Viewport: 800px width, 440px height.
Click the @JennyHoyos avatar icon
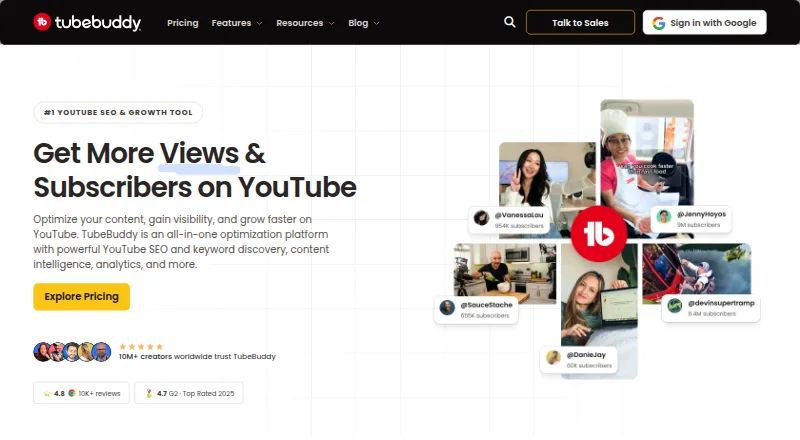[663, 216]
